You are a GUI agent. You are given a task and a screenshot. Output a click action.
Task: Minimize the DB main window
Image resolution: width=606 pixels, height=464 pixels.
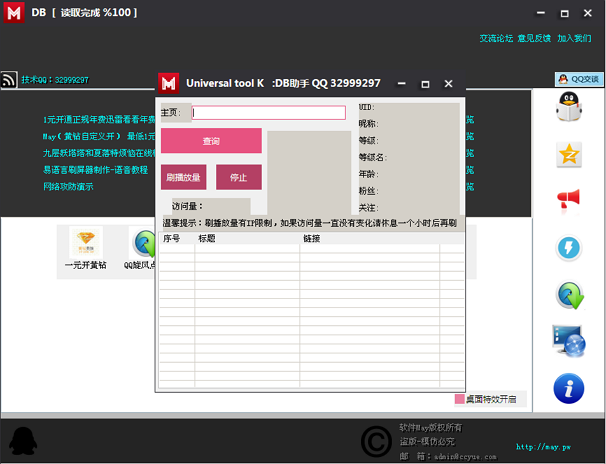click(541, 13)
